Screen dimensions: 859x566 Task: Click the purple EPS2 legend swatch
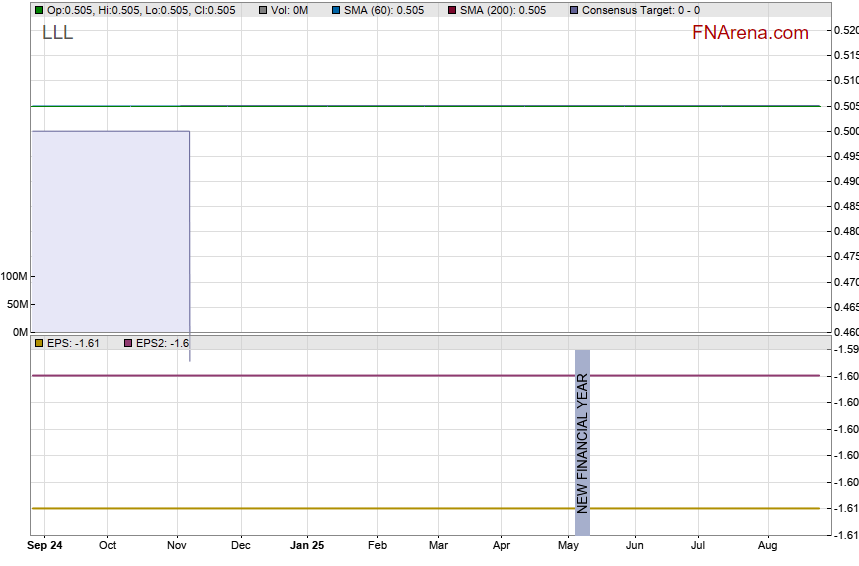coord(128,343)
